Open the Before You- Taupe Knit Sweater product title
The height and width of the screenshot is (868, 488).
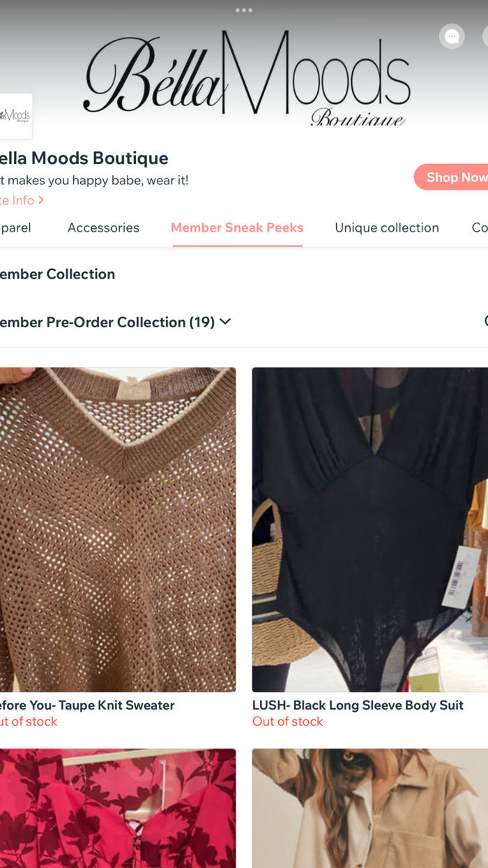[87, 705]
